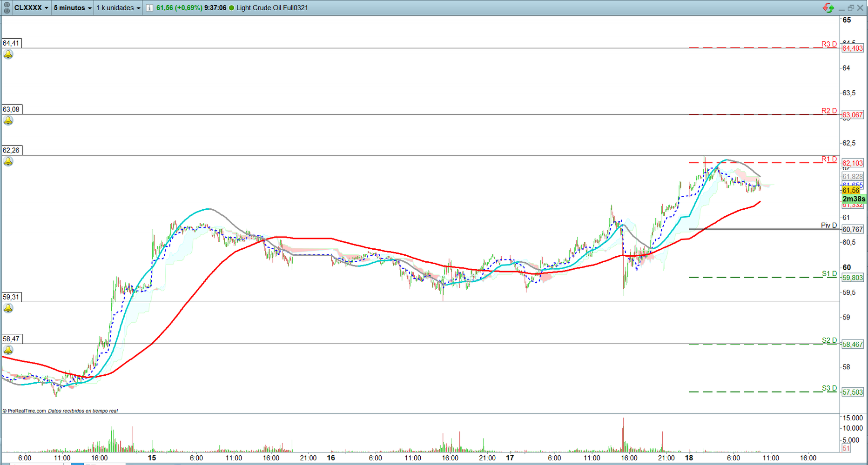
Task: Click the Piv D pivot label
Action: [828, 226]
